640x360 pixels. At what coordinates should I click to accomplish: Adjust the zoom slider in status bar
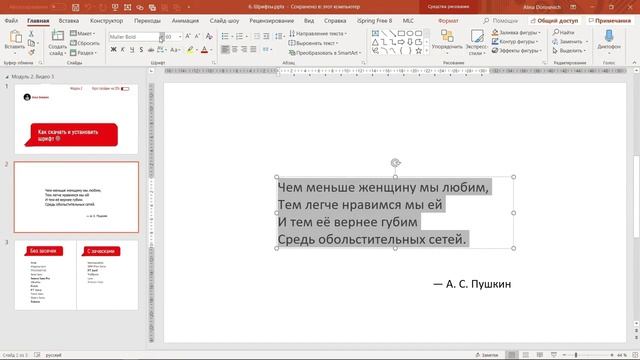pyautogui.click(x=576, y=355)
